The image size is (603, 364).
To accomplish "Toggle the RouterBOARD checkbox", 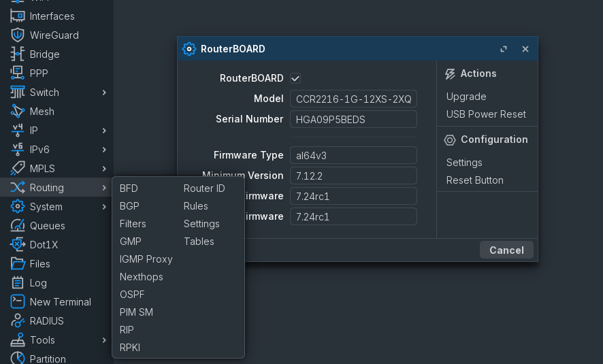I will pyautogui.click(x=295, y=78).
